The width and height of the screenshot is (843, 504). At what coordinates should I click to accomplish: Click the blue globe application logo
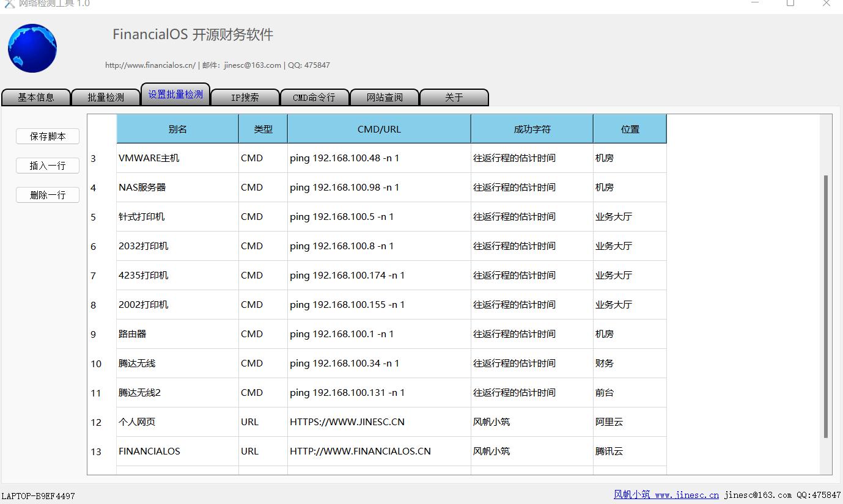coord(31,48)
